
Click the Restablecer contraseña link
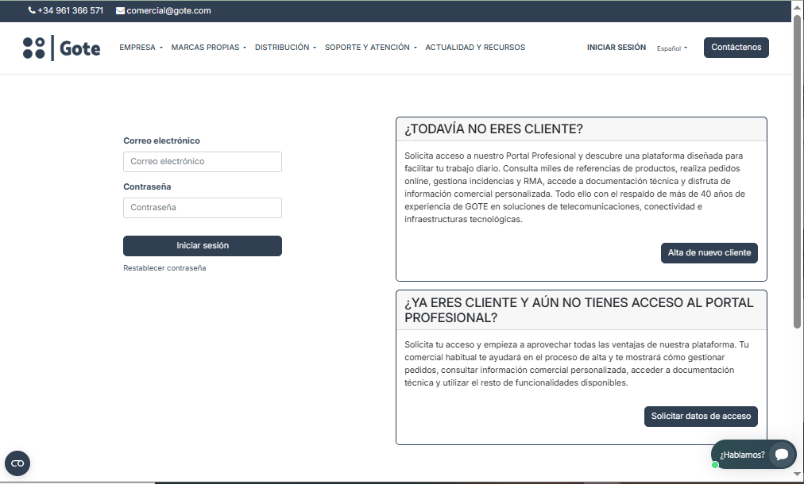165,268
